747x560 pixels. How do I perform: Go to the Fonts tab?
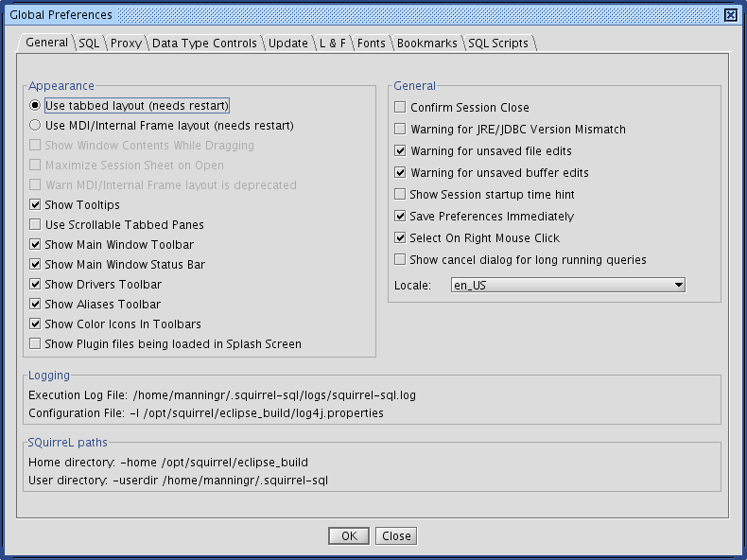point(371,44)
